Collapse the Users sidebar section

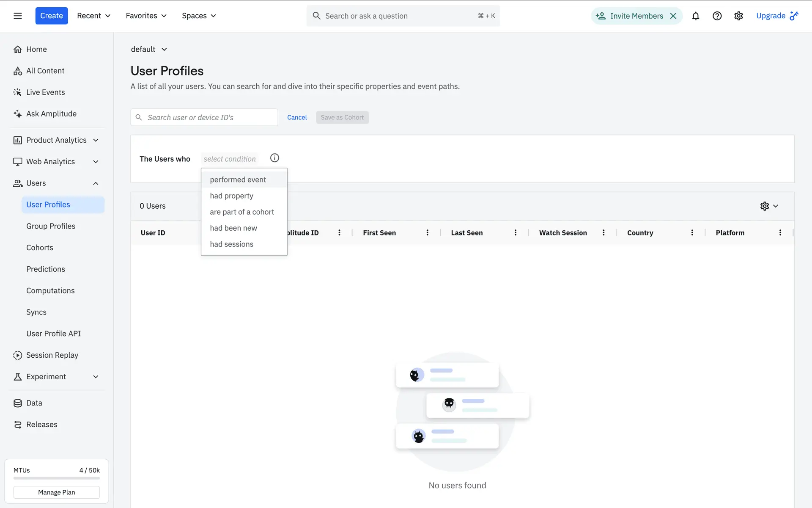point(96,183)
